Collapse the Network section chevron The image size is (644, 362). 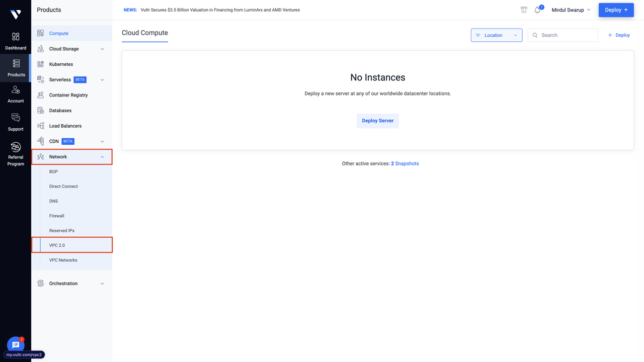[102, 157]
